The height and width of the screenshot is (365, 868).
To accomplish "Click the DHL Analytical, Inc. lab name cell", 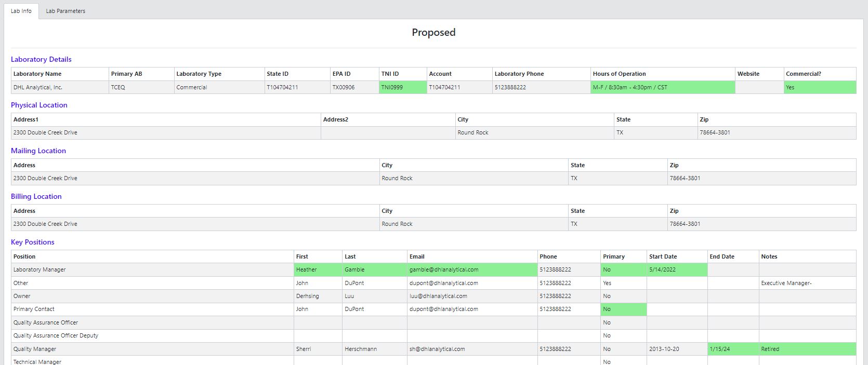I will point(60,87).
